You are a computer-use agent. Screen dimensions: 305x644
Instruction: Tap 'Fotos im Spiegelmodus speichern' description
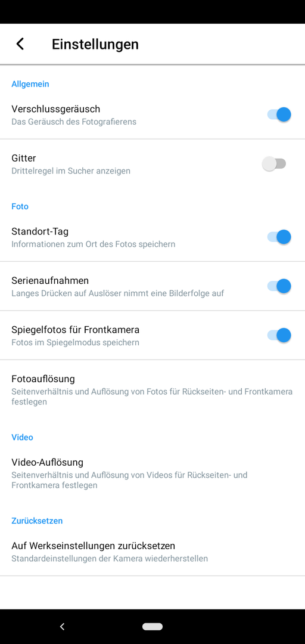coord(75,342)
